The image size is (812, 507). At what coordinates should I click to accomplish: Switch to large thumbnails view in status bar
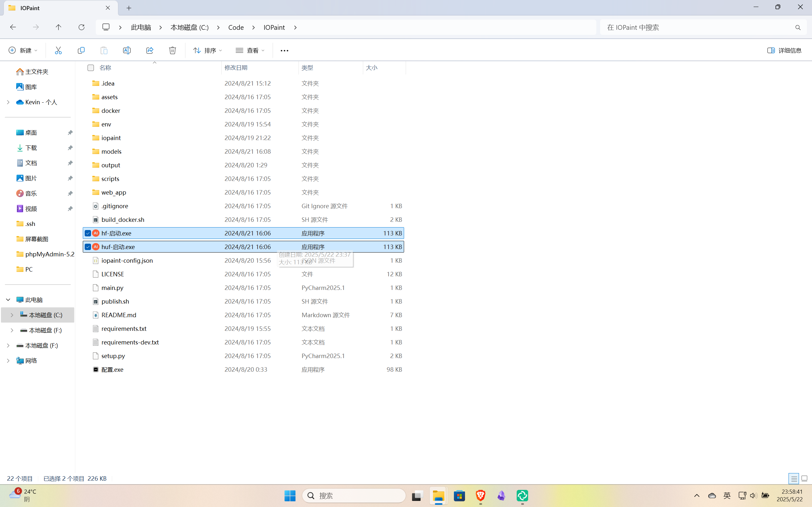[804, 478]
